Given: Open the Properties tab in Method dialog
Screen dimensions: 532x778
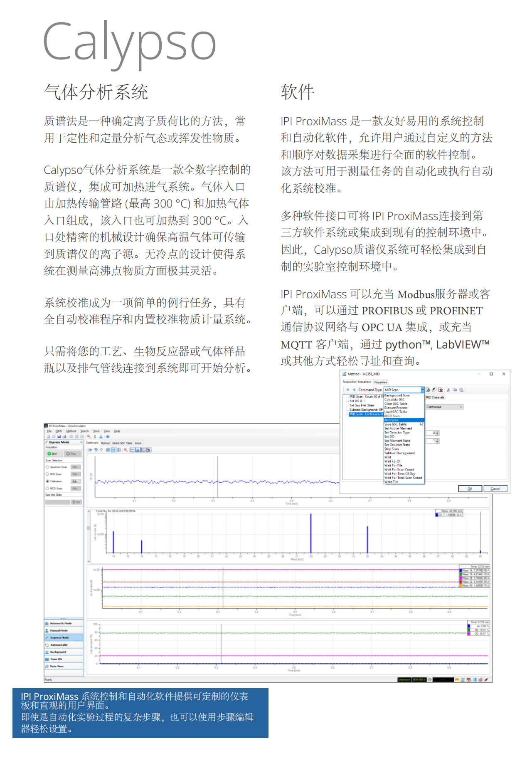Looking at the screenshot, I should tap(380, 382).
